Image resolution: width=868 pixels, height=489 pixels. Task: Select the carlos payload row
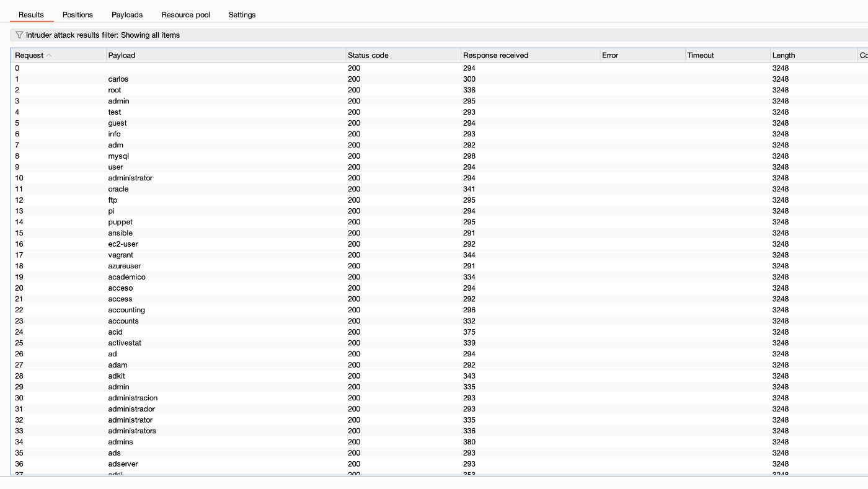click(439, 79)
